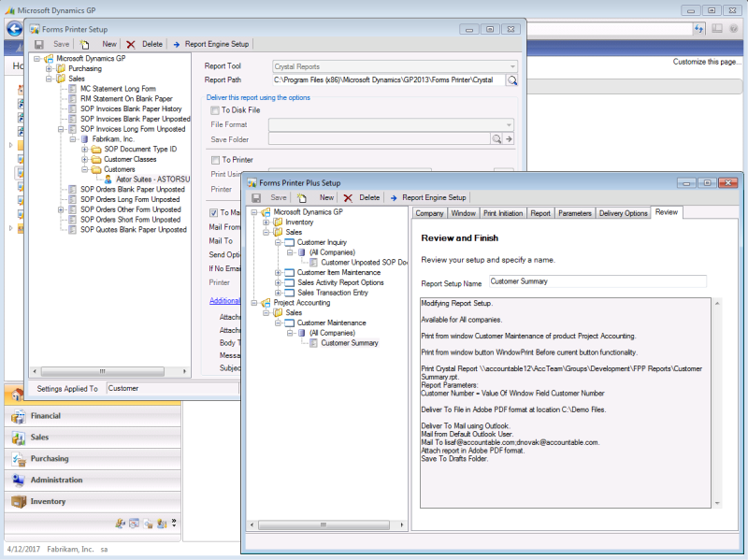The width and height of the screenshot is (748, 560).
Task: Enable the To Disk File checkbox
Action: click(x=215, y=110)
